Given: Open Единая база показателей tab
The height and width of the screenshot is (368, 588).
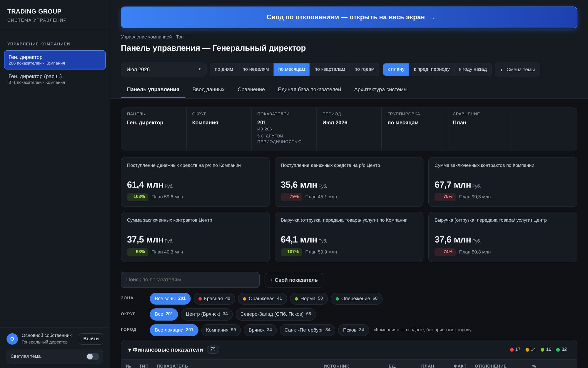Looking at the screenshot, I should click(309, 89).
